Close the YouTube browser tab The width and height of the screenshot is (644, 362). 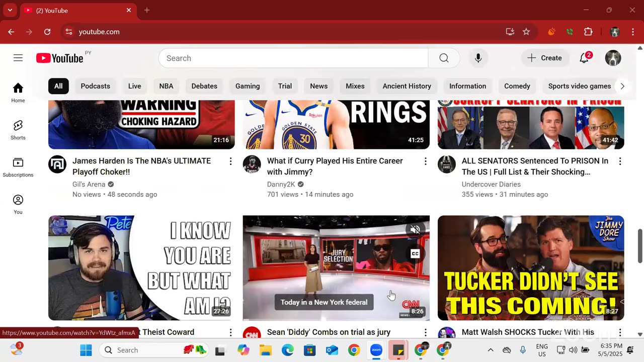pos(129,10)
